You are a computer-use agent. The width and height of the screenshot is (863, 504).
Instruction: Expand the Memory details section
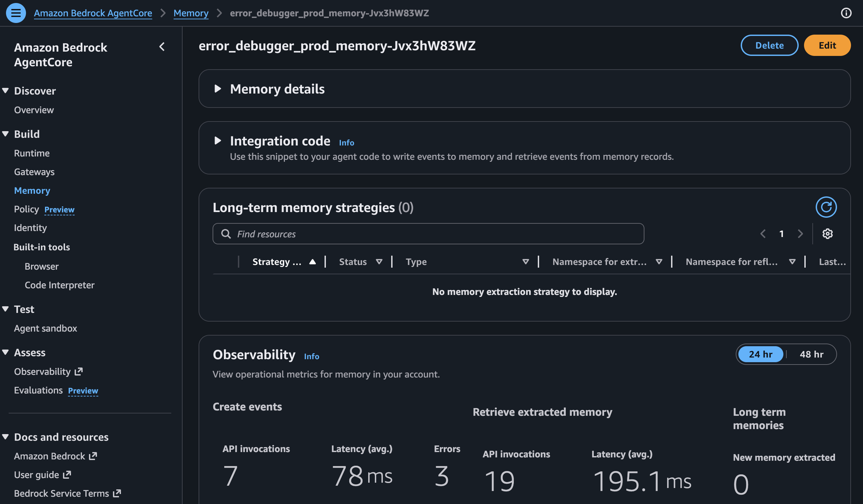pos(218,89)
